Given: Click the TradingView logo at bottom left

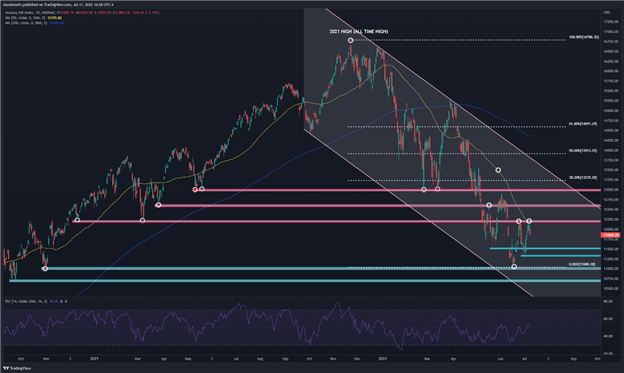Looking at the screenshot, I should pos(17,368).
